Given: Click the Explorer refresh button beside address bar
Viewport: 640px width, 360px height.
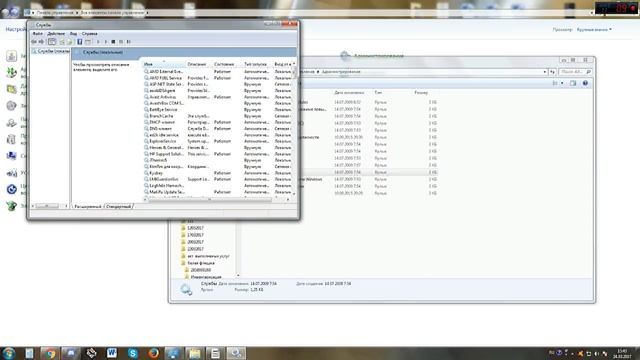Looking at the screenshot, I should pos(552,72).
